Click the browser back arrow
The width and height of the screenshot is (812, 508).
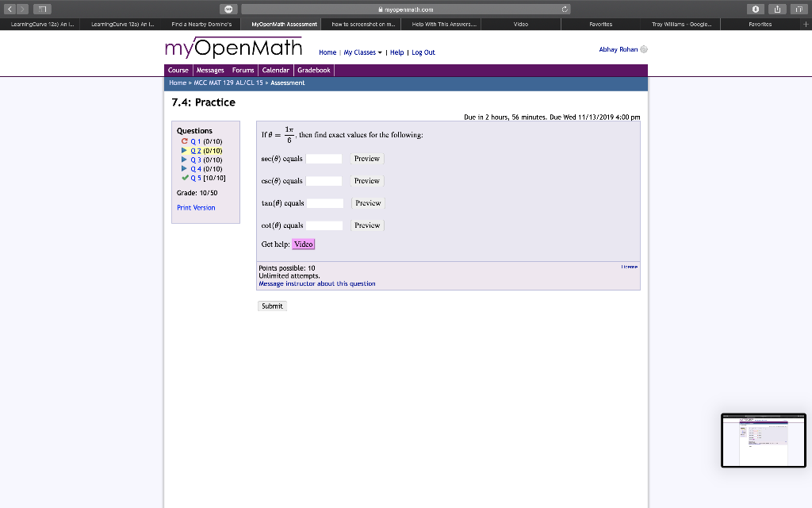click(x=9, y=9)
